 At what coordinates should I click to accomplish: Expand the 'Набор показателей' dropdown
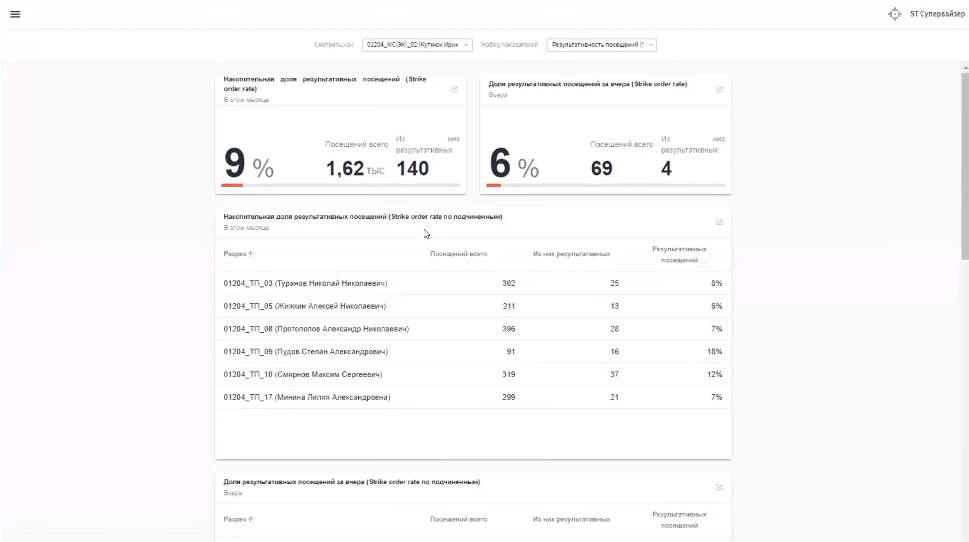tap(602, 45)
